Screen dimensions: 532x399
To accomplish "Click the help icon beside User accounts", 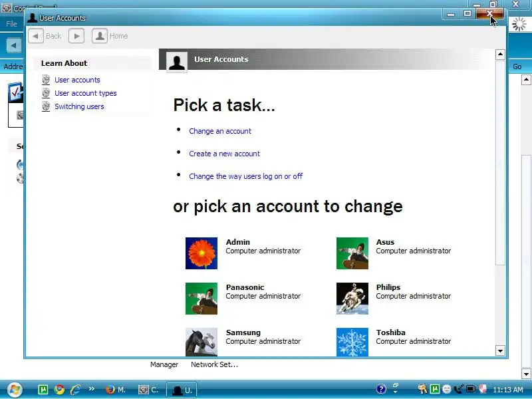I will (46, 80).
